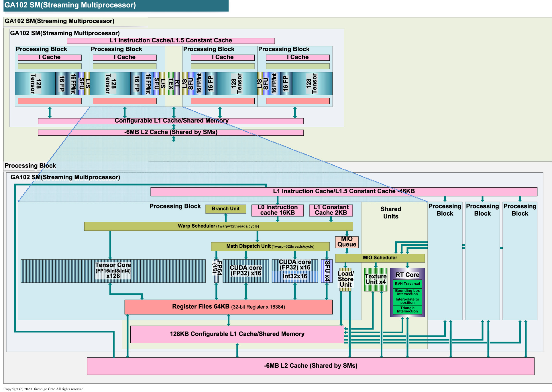Select the SFU x4 block
552x392 pixels.
pyautogui.click(x=327, y=271)
